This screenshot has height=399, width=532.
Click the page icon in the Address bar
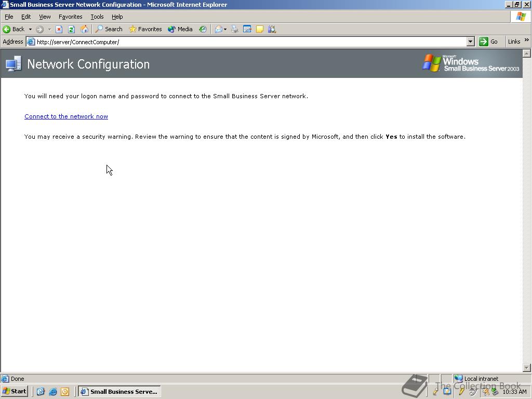click(x=31, y=42)
